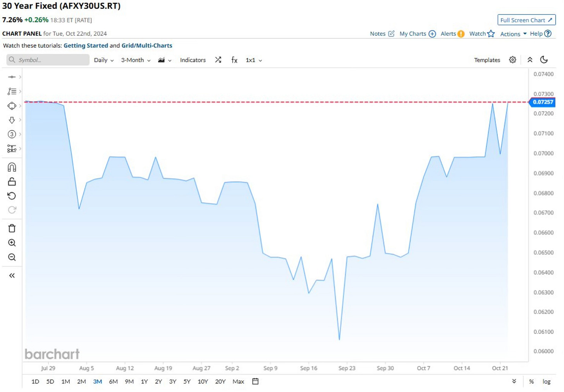Open the 3-Month period dropdown
Image resolution: width=564 pixels, height=392 pixels.
click(136, 60)
